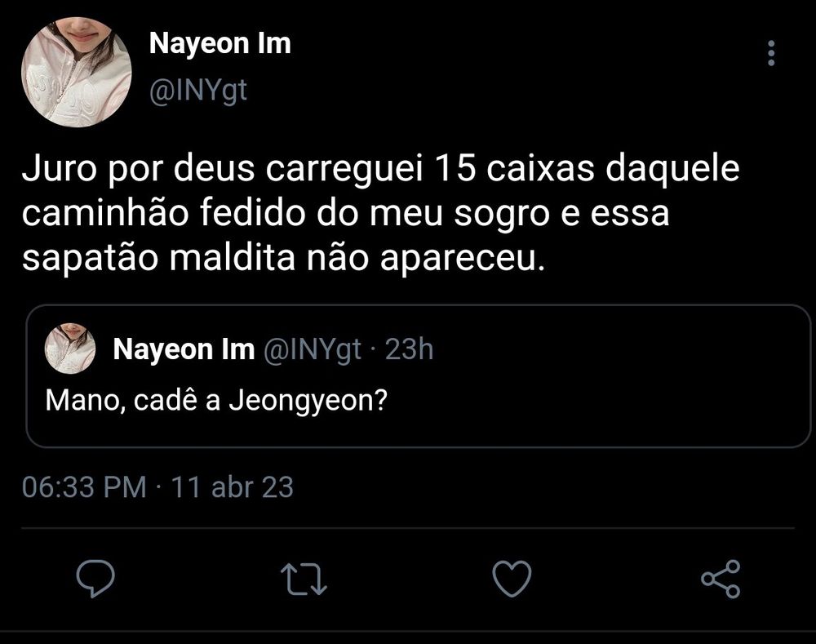Open the profile via top 'Nayeon Im' name
The height and width of the screenshot is (644, 816).
click(x=220, y=44)
